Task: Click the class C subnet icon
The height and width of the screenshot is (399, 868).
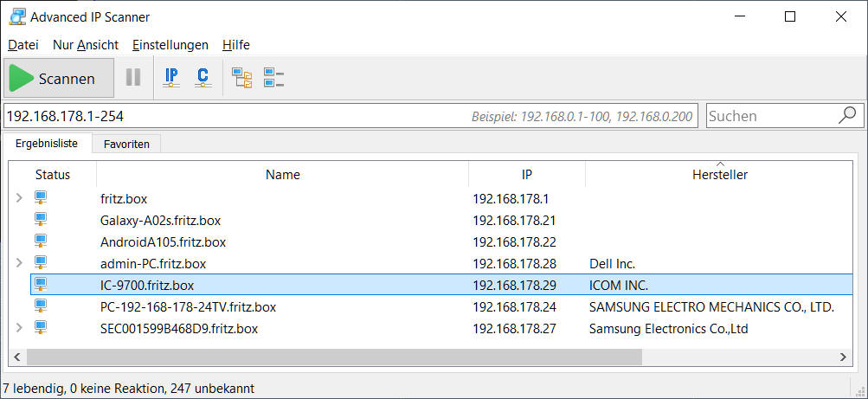Action: 203,78
